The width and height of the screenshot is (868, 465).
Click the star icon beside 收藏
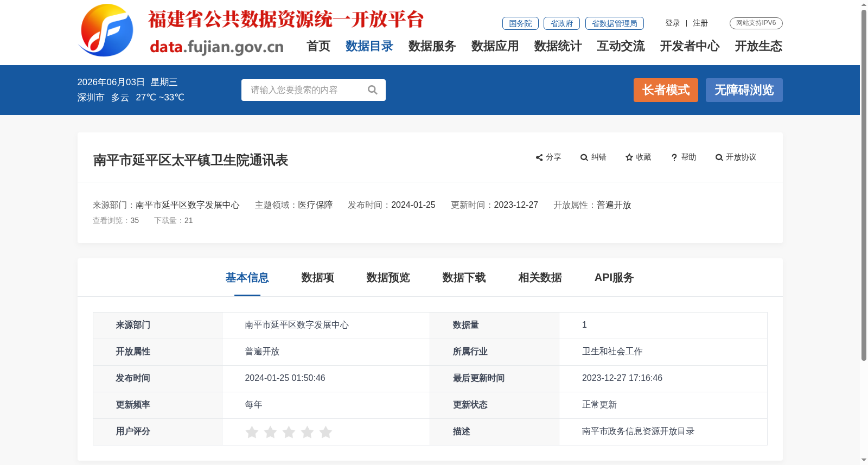pyautogui.click(x=629, y=157)
